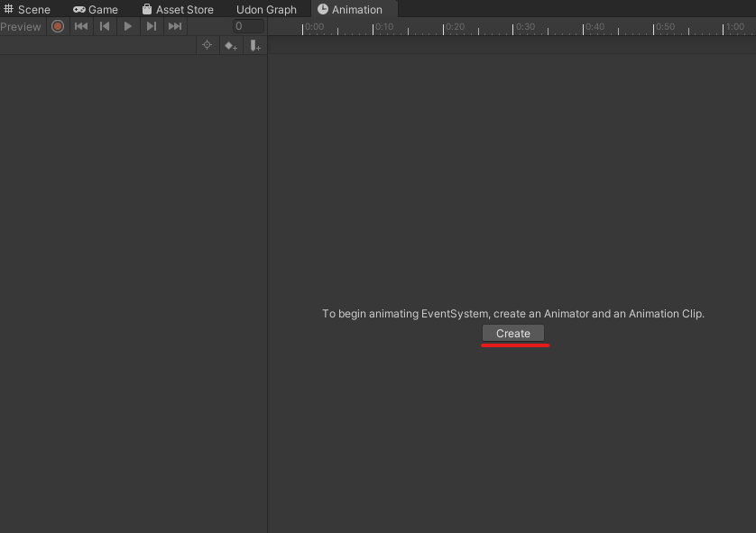
Task: Step to the next keyframe
Action: [x=152, y=26]
